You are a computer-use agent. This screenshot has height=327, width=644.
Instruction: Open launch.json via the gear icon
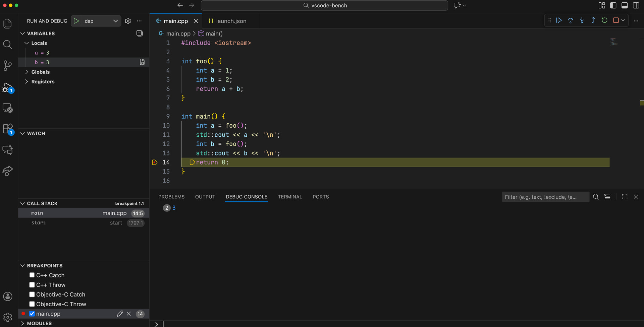point(128,21)
